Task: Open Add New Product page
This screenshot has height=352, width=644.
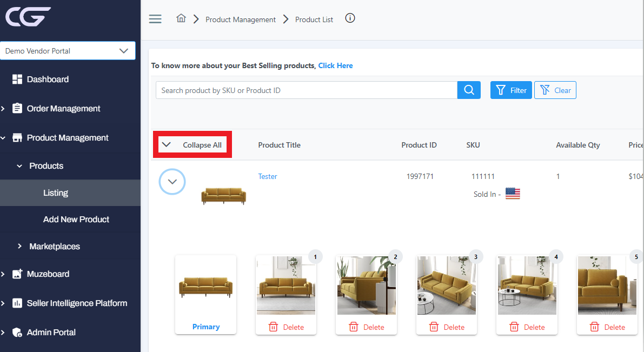Action: 76,220
